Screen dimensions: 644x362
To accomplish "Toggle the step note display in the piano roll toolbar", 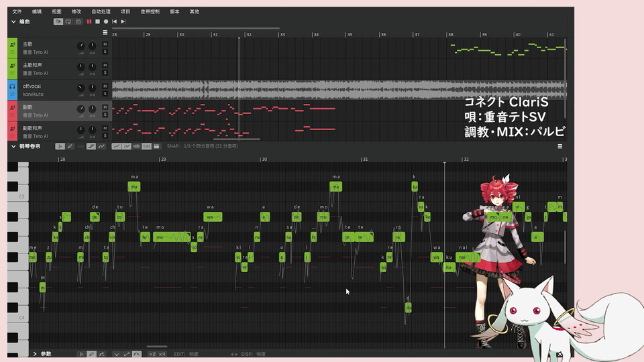I will 91,146.
